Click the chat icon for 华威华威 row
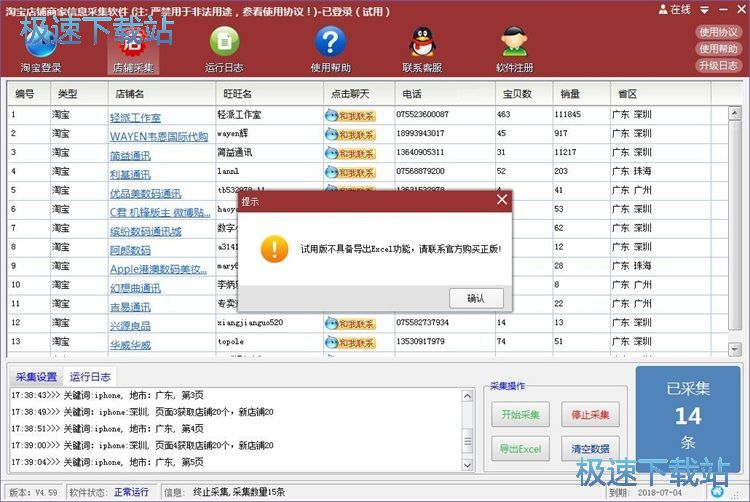Screen dimensions: 750x502 coord(350,342)
